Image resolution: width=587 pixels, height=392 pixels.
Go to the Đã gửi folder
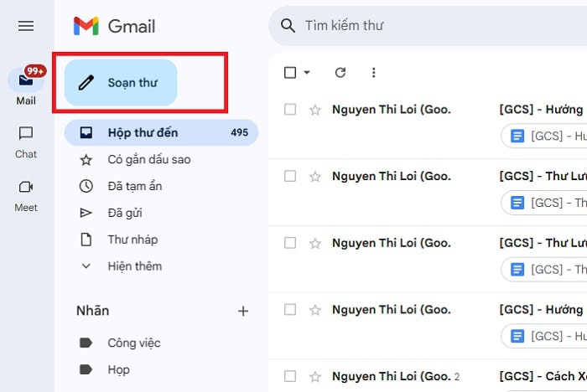click(x=127, y=213)
